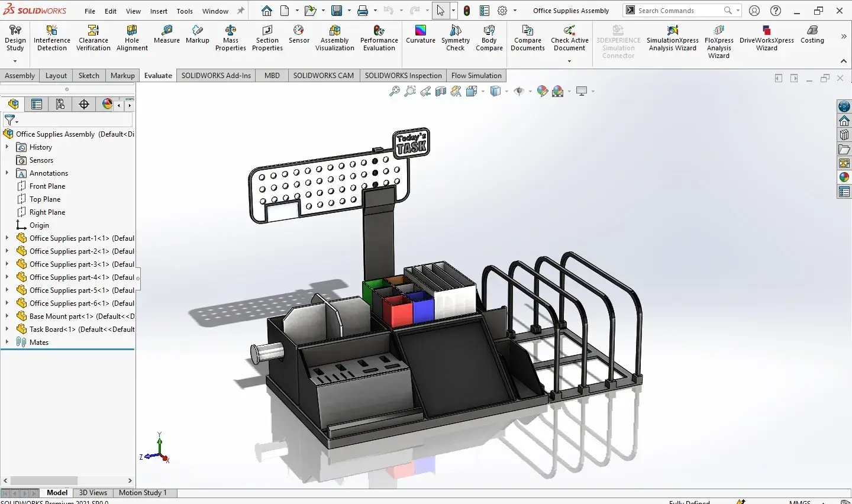This screenshot has width=852, height=504.
Task: Click the Home icon in the top toolbar
Action: click(x=267, y=11)
